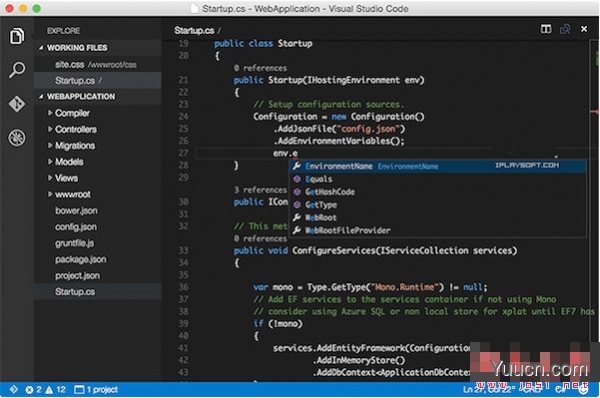Click 'public class Startup' declaration
The height and width of the screenshot is (398, 600).
coord(263,44)
